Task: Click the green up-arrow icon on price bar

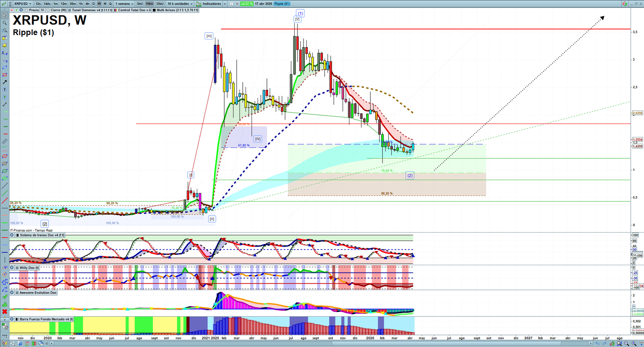Action: 17,10
